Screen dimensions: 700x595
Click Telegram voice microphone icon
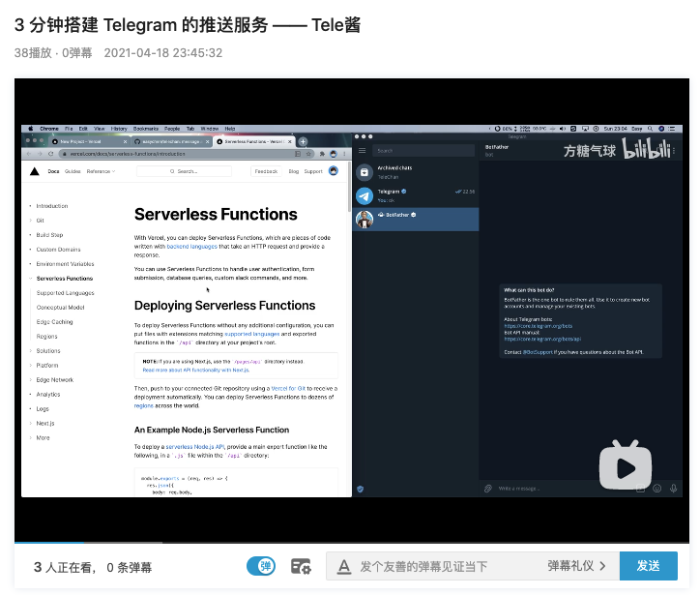pyautogui.click(x=673, y=489)
